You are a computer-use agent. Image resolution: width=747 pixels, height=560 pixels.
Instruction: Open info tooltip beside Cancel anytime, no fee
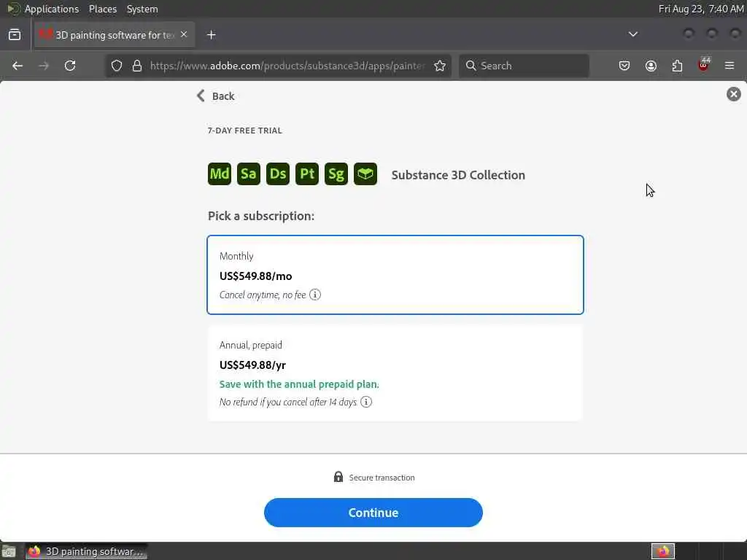click(315, 295)
